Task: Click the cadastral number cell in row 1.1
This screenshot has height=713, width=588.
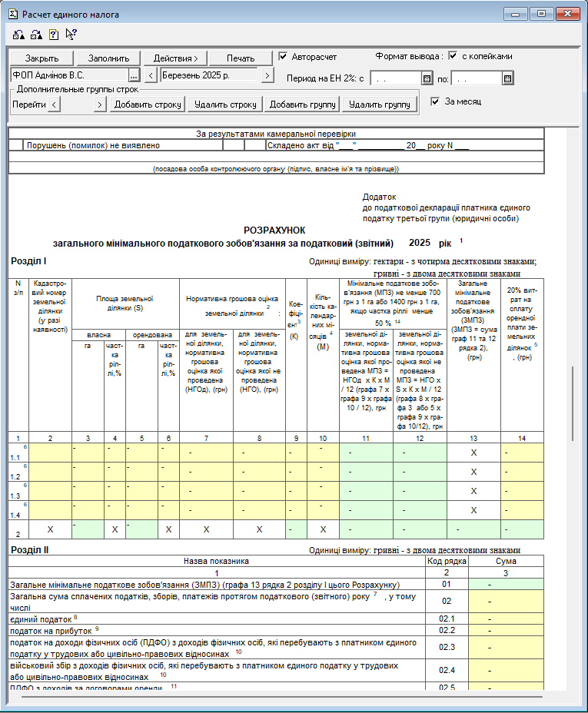Action: click(x=50, y=453)
